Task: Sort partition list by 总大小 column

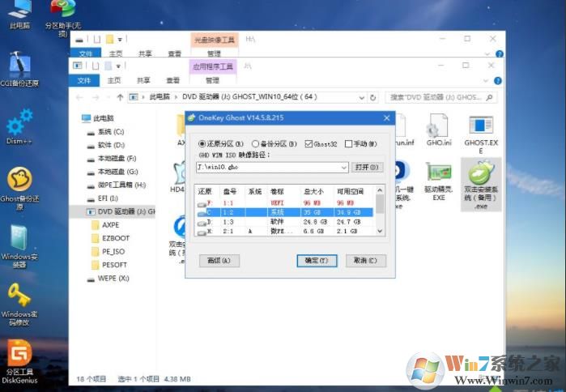Action: coord(313,191)
